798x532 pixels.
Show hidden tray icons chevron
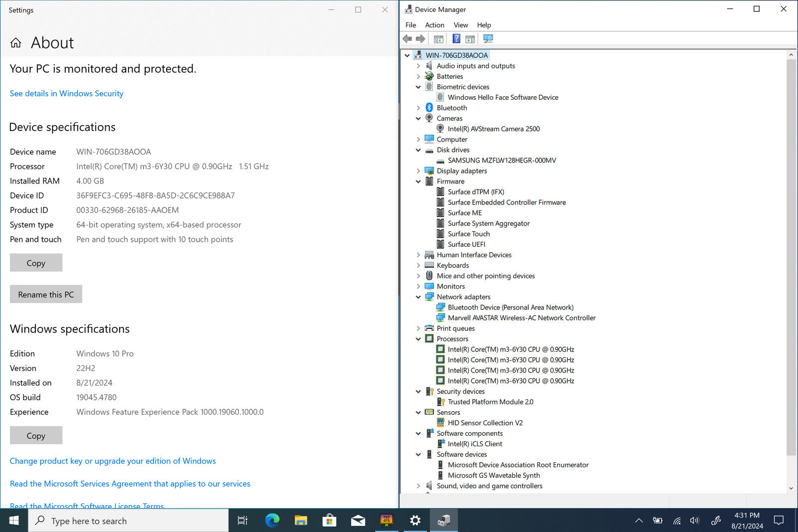point(639,521)
